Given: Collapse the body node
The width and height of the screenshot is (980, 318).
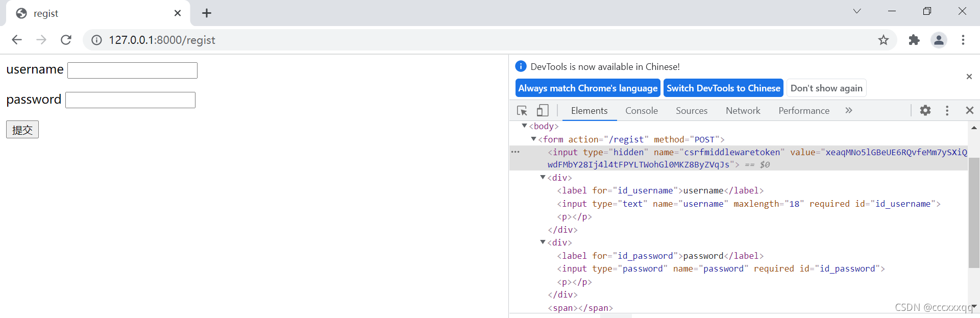Looking at the screenshot, I should point(524,126).
